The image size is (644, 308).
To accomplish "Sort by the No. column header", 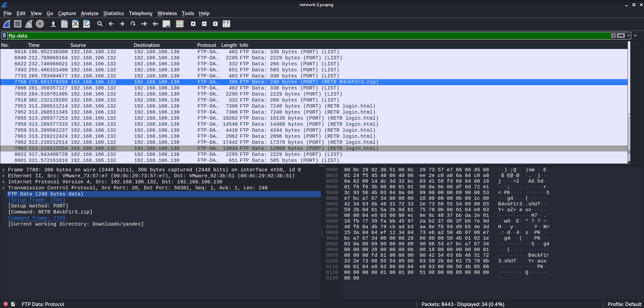I will pyautogui.click(x=13, y=45).
